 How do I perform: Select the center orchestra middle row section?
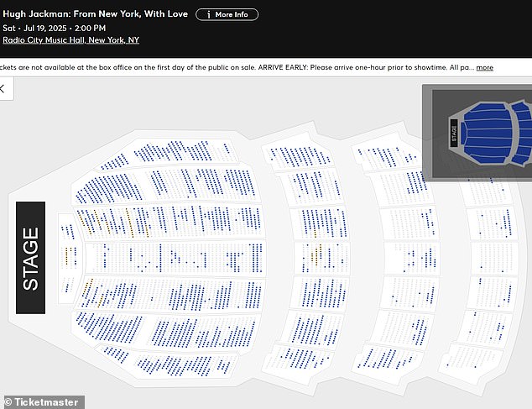(x=174, y=258)
